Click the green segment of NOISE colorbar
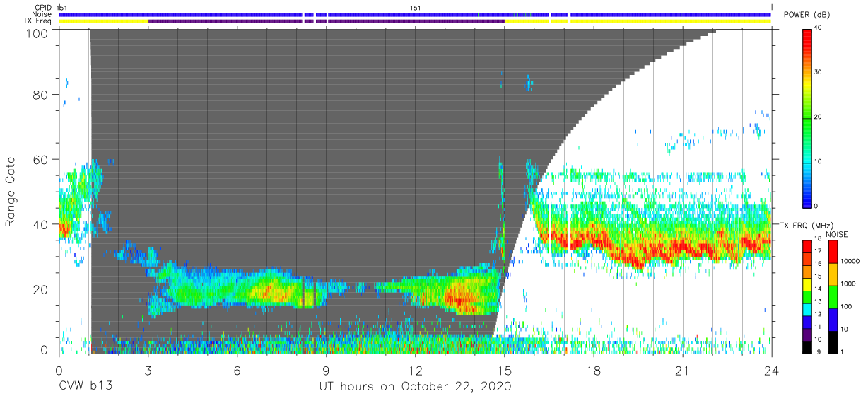 [x=833, y=296]
